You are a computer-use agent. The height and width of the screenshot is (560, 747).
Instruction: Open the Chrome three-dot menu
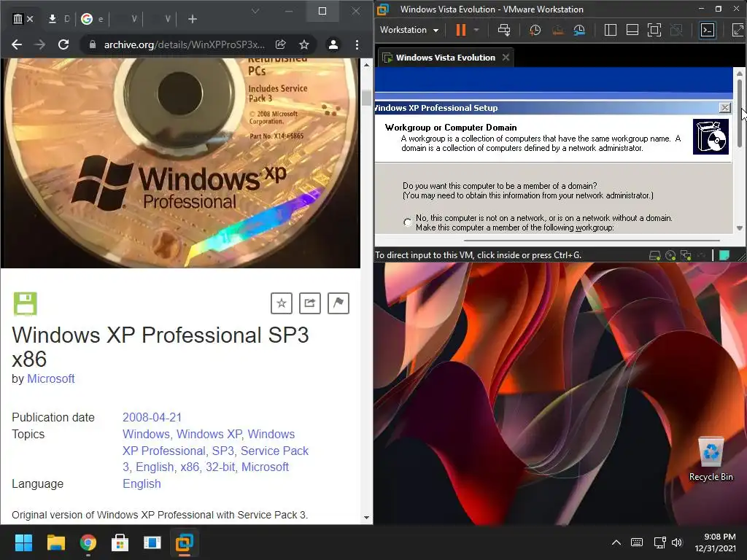pyautogui.click(x=357, y=44)
